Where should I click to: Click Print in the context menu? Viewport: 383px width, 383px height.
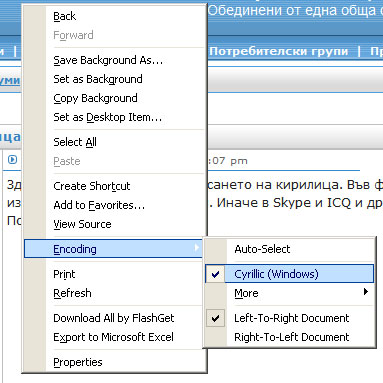[x=114, y=274]
